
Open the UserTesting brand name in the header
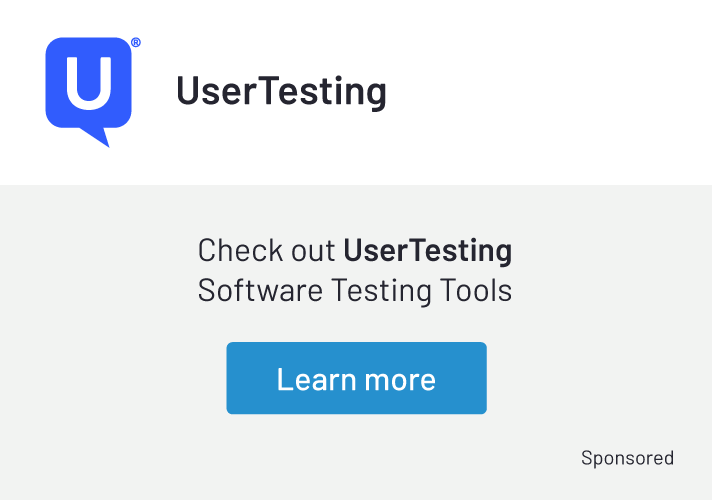(281, 91)
